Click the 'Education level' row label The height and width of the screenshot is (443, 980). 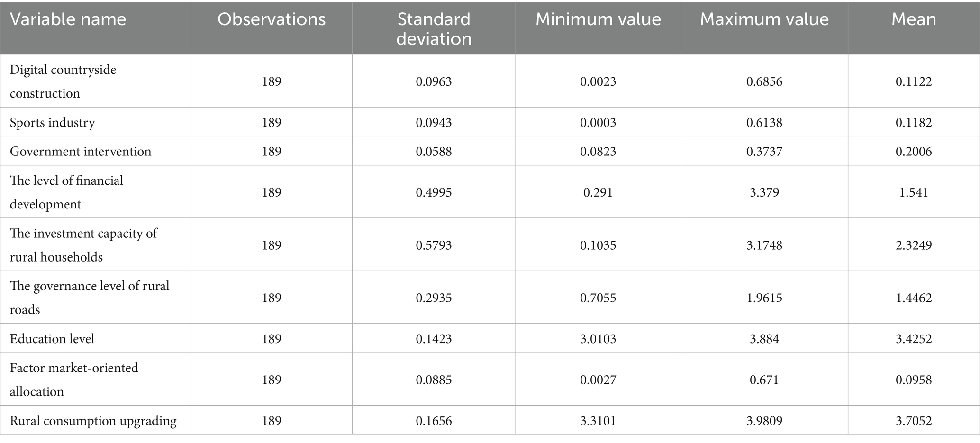(52, 339)
